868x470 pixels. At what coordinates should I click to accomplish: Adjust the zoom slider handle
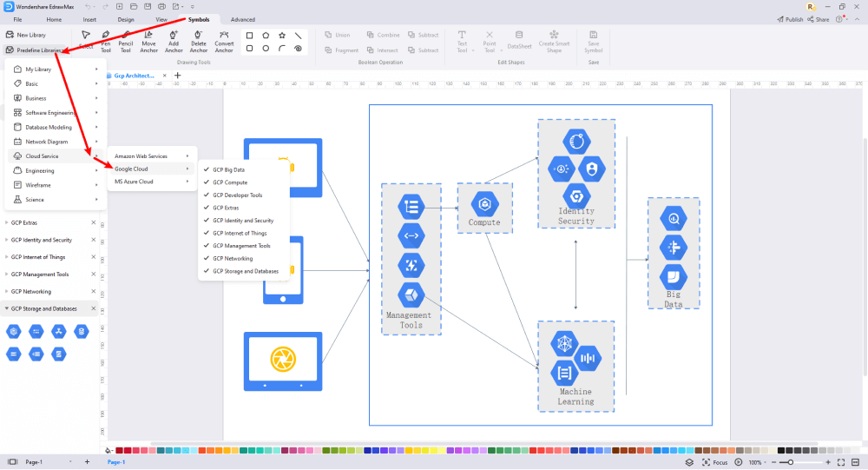(791, 462)
